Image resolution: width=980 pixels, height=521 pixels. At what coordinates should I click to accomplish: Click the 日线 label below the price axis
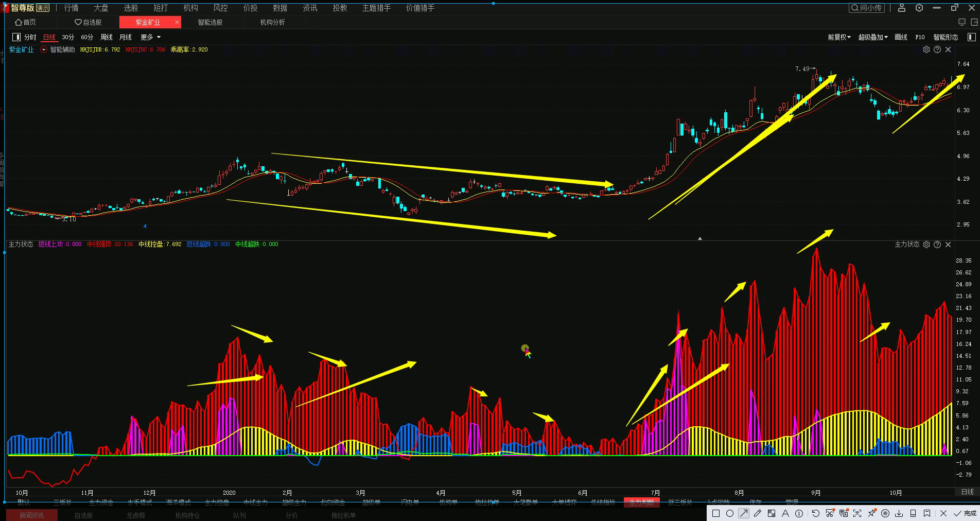(x=968, y=492)
